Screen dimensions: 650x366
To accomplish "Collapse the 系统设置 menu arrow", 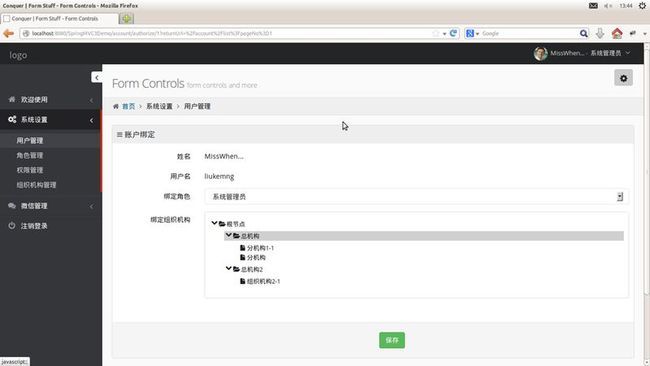I will click(91, 120).
